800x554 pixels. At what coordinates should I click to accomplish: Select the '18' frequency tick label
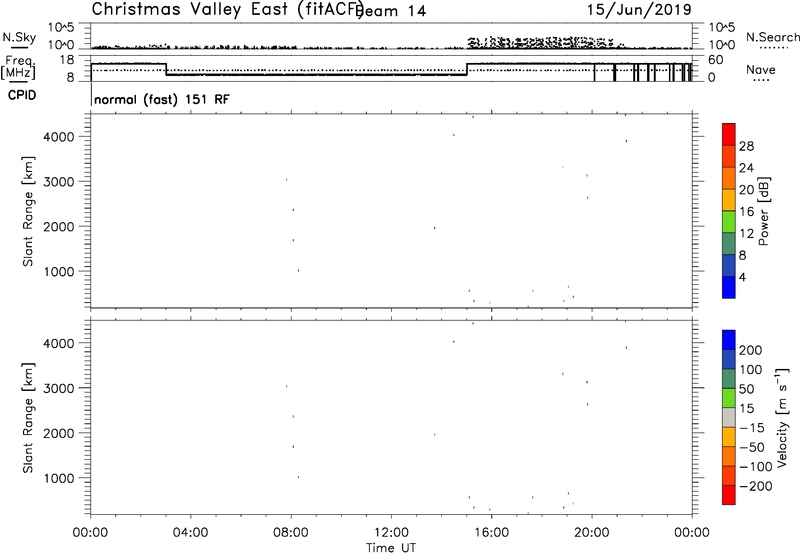[67, 60]
